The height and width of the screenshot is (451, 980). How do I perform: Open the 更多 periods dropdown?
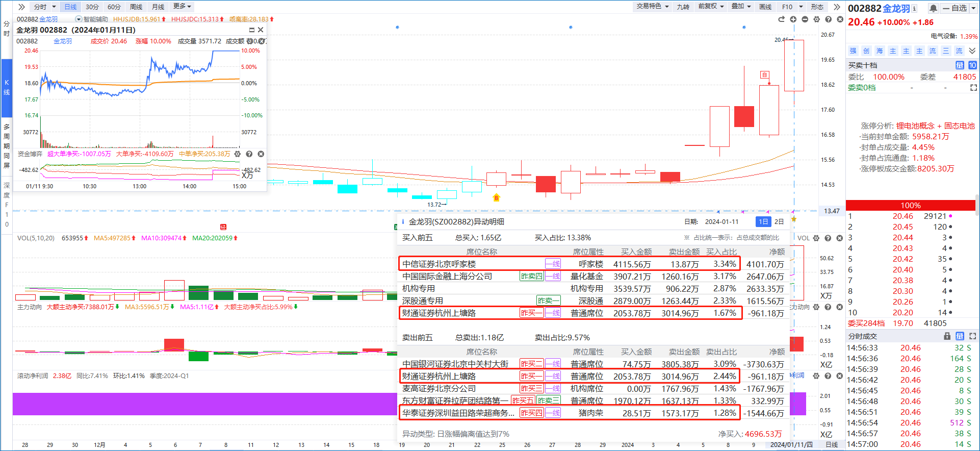click(x=182, y=6)
